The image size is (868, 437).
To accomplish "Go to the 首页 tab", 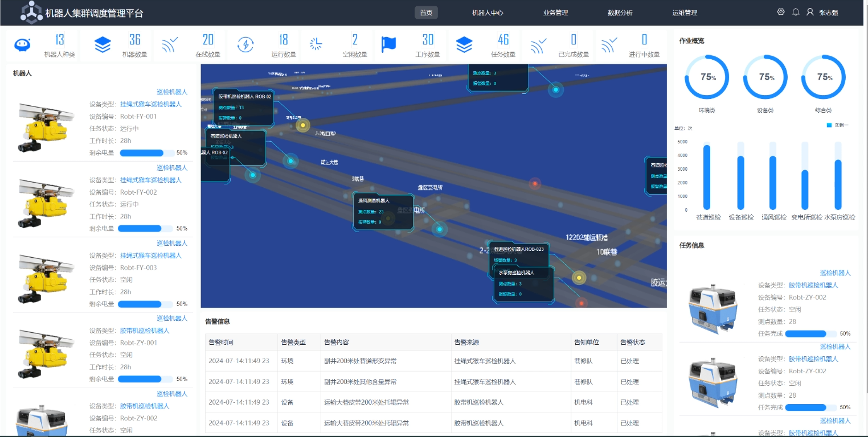I will click(426, 13).
